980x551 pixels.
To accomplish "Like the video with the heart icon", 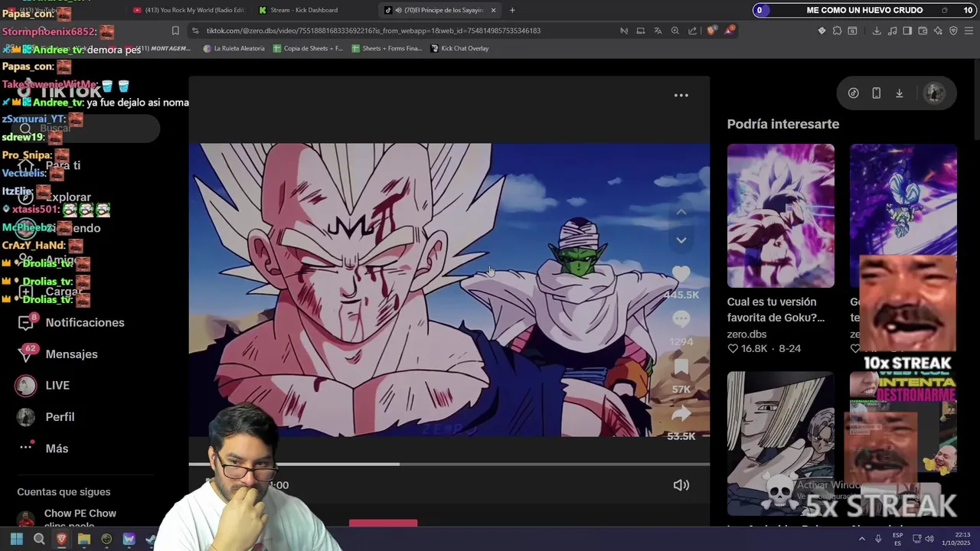I will (681, 274).
